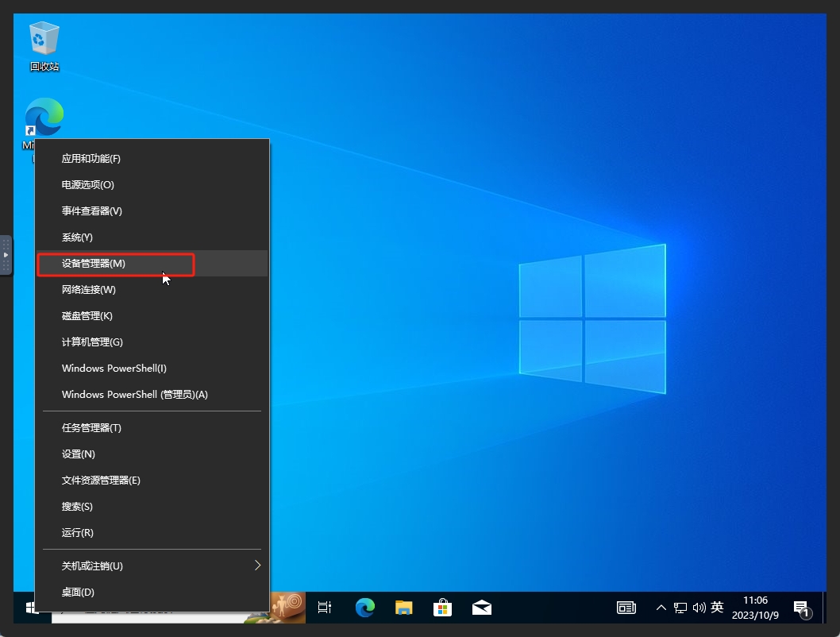Open the clock and date display
The width and height of the screenshot is (840, 637).
tap(755, 608)
